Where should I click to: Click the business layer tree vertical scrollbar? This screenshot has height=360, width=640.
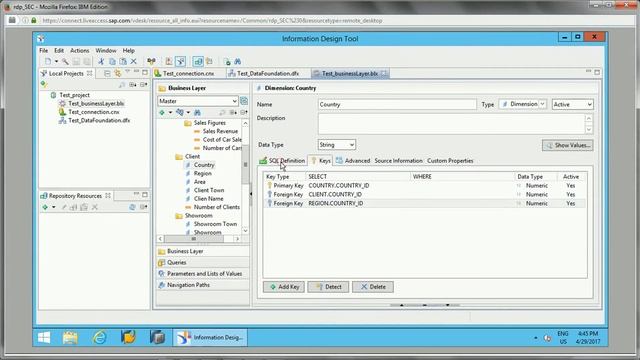(245, 165)
